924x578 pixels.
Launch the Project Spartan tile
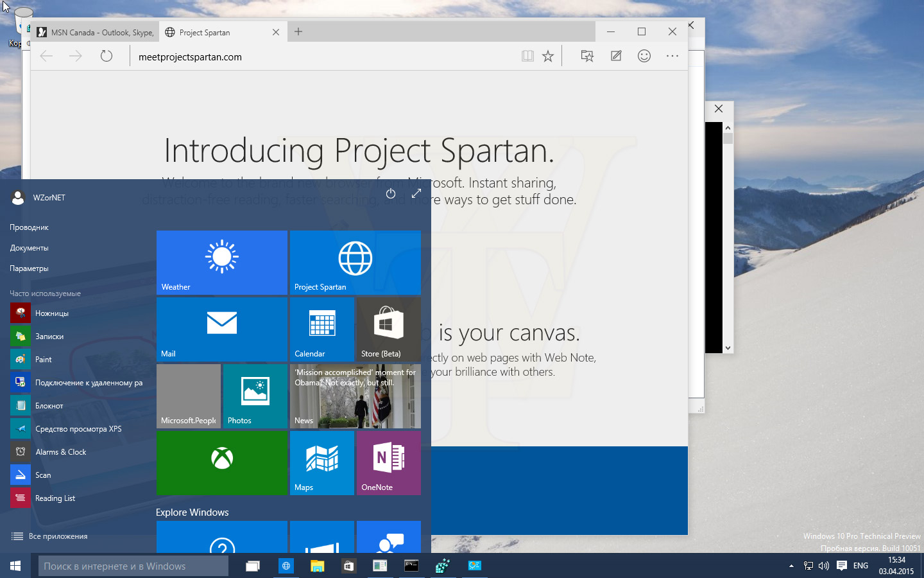point(355,263)
